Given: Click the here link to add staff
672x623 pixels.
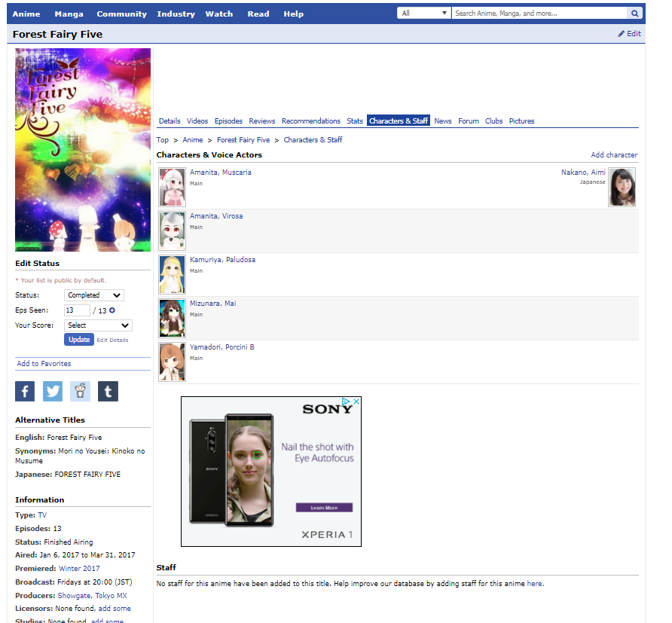Looking at the screenshot, I should 534,584.
